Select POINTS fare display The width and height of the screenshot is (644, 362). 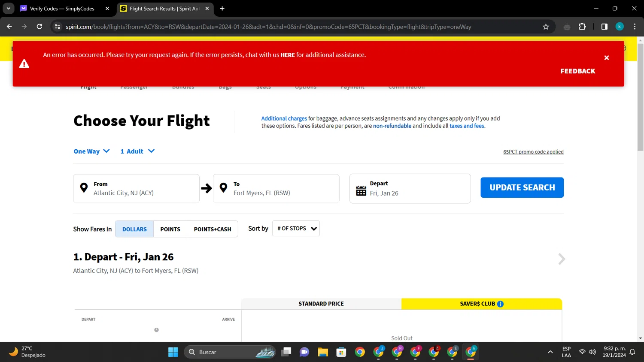point(170,229)
